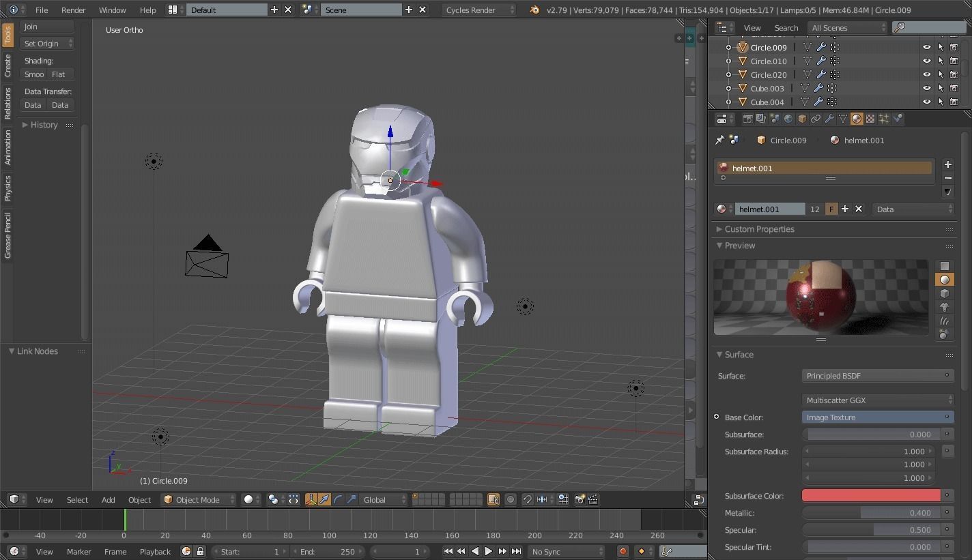Remove the material slot with minus button
972x560 pixels.
click(x=947, y=178)
